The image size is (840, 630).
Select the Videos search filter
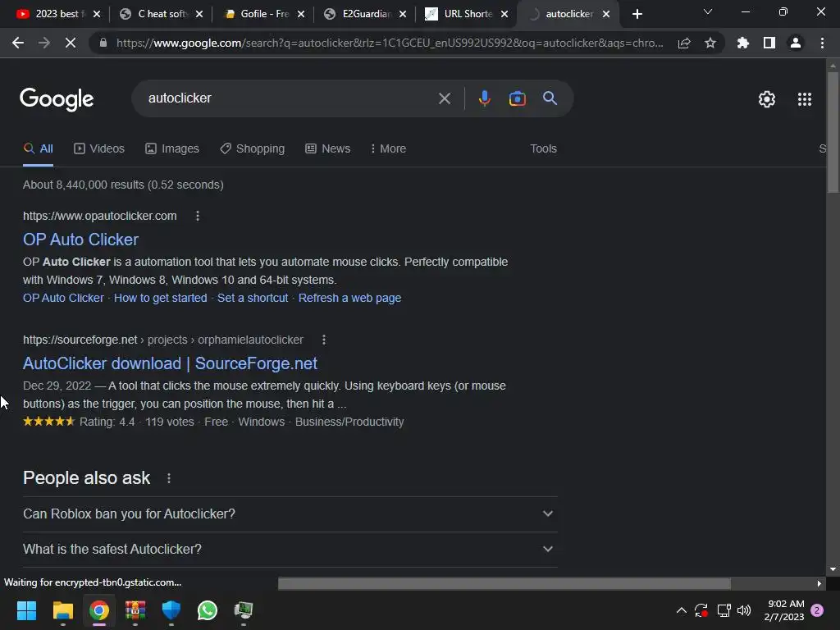click(99, 149)
